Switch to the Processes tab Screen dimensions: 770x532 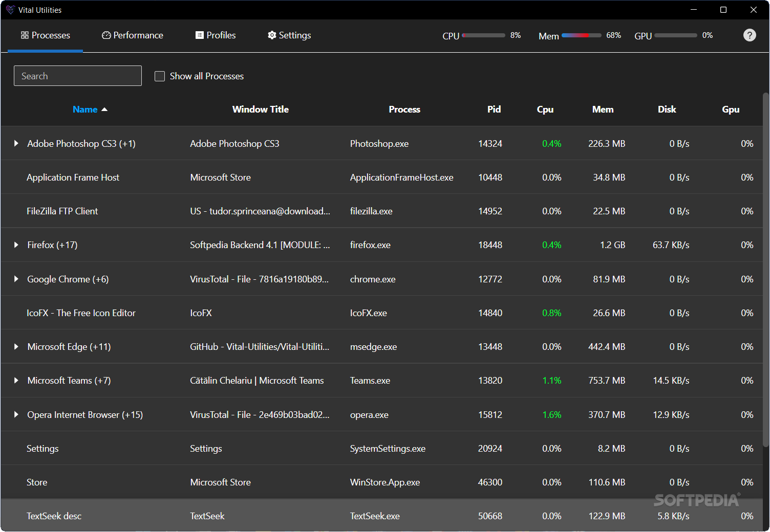(x=46, y=35)
